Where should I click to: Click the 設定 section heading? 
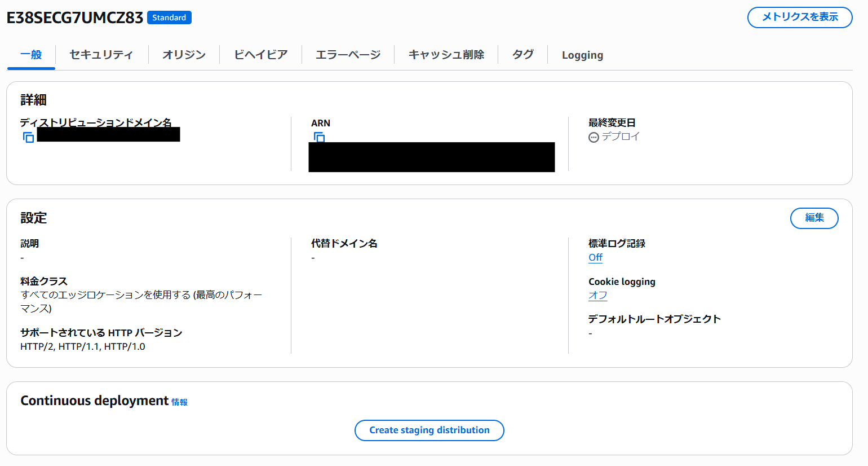(x=33, y=218)
